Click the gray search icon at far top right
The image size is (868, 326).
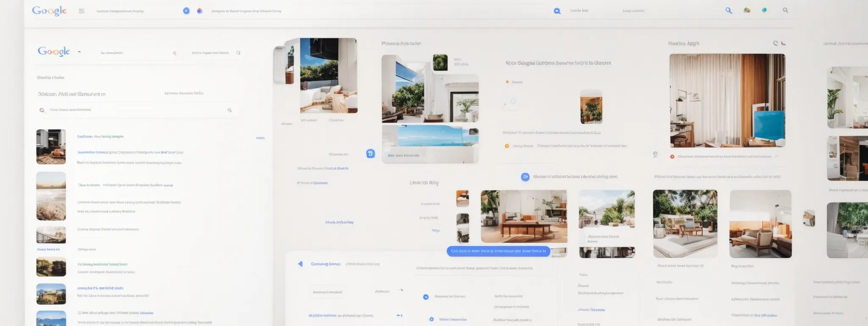click(x=785, y=11)
